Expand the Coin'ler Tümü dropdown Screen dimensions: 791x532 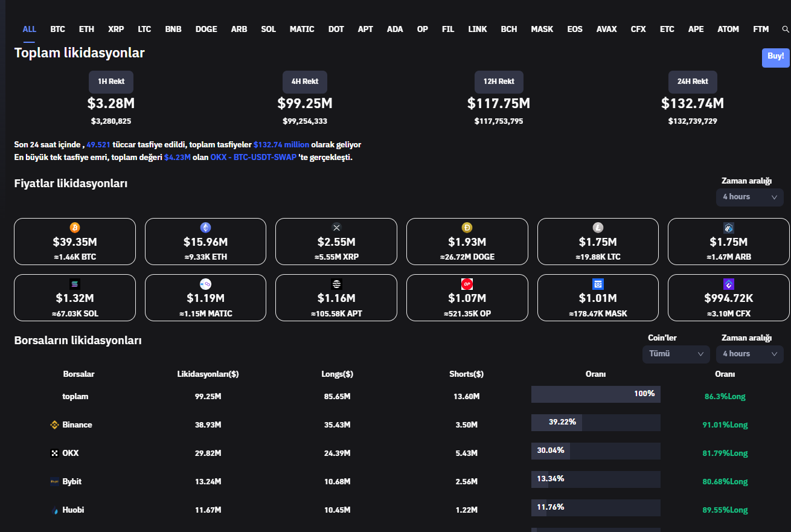click(x=676, y=354)
